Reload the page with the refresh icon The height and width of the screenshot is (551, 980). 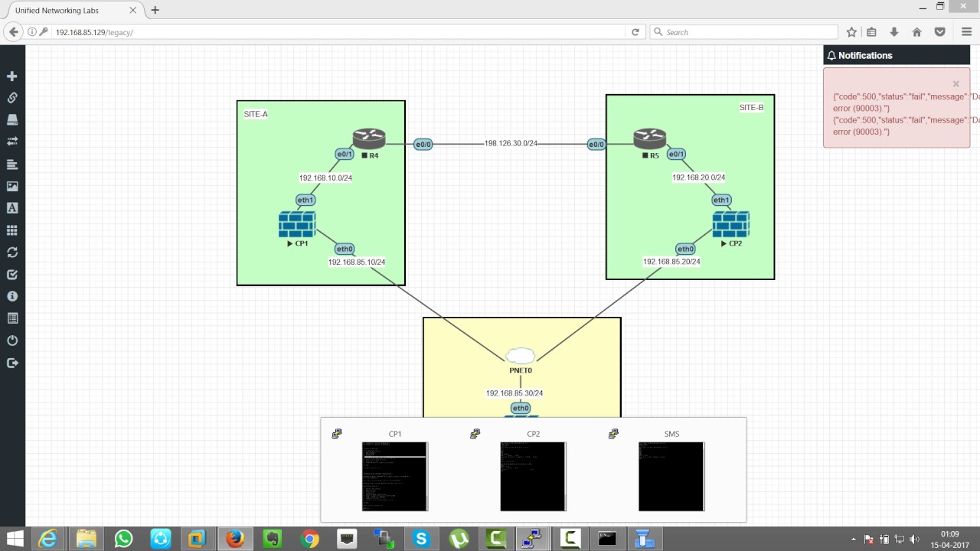pyautogui.click(x=635, y=32)
